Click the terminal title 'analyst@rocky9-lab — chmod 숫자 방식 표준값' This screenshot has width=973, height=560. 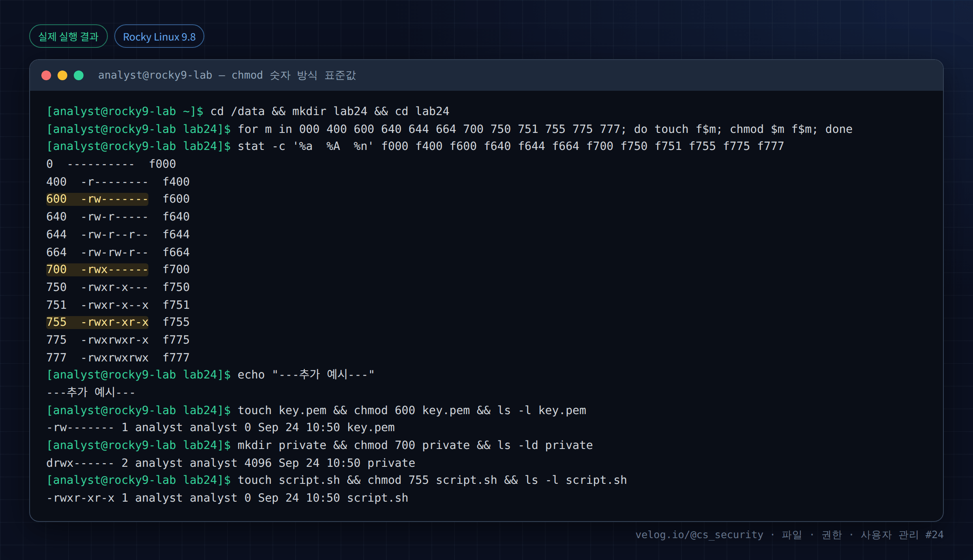pos(227,75)
